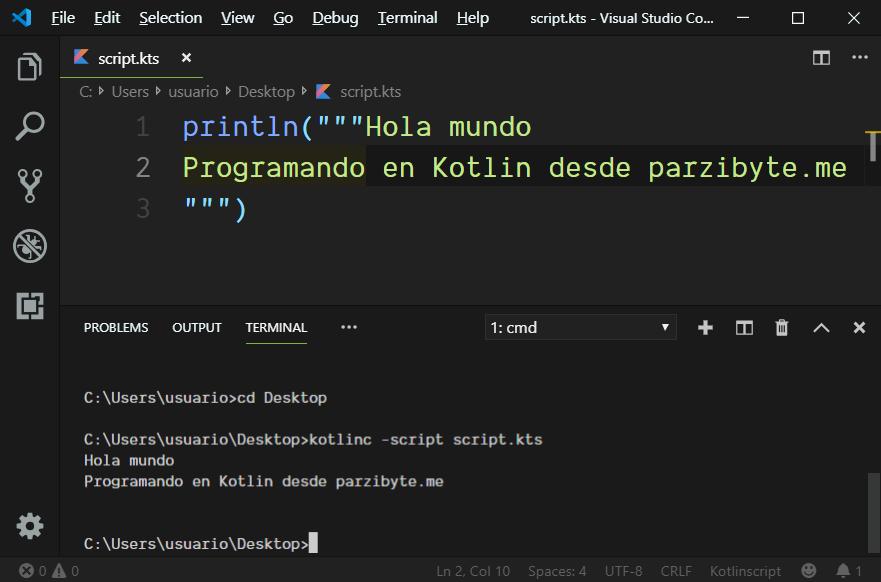Change line endings via CRLF indicator
This screenshot has height=582, width=881.
pyautogui.click(x=676, y=571)
